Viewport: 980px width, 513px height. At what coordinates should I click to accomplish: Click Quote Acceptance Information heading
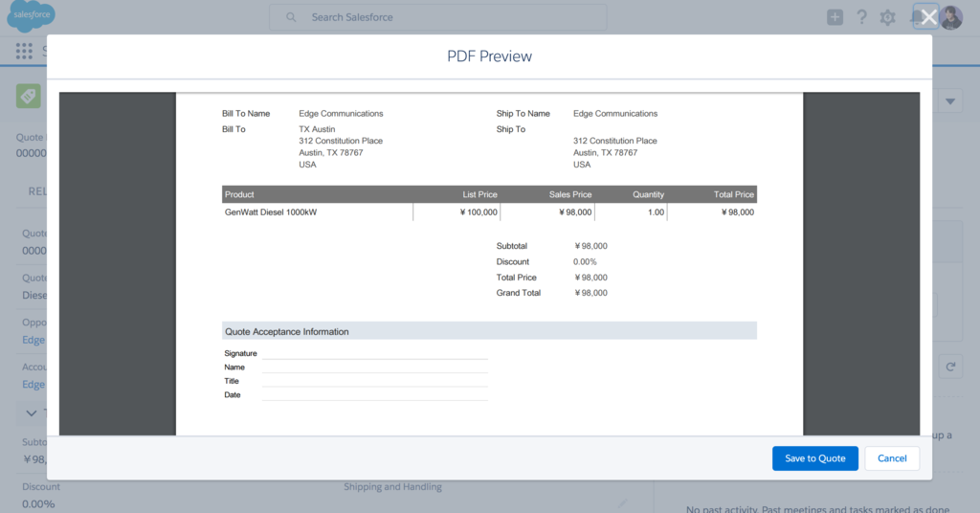287,332
